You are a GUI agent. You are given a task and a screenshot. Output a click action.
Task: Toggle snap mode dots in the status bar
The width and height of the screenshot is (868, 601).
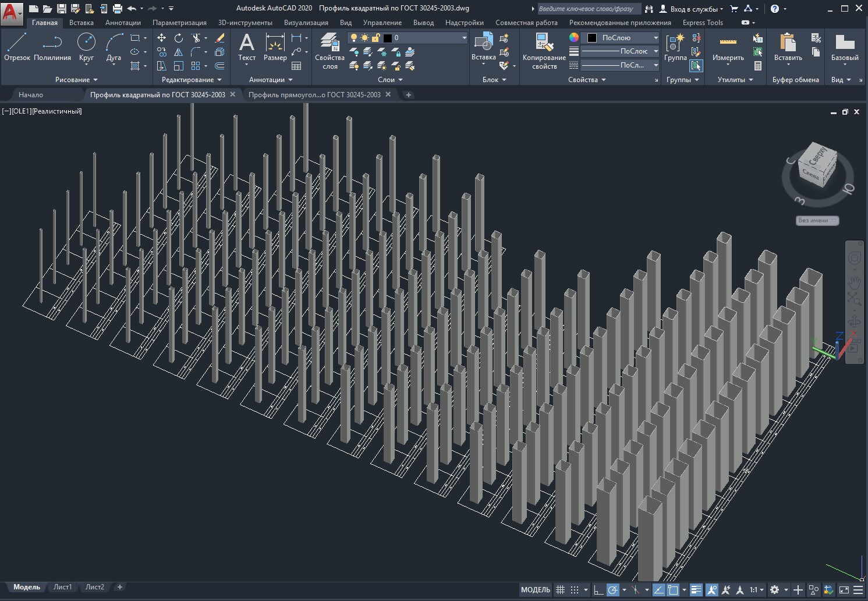point(575,589)
